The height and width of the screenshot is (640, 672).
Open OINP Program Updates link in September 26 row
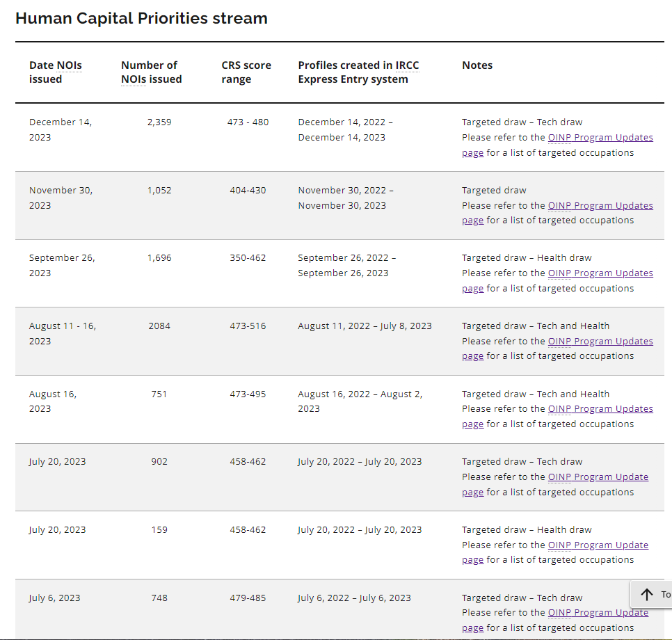tap(600, 273)
